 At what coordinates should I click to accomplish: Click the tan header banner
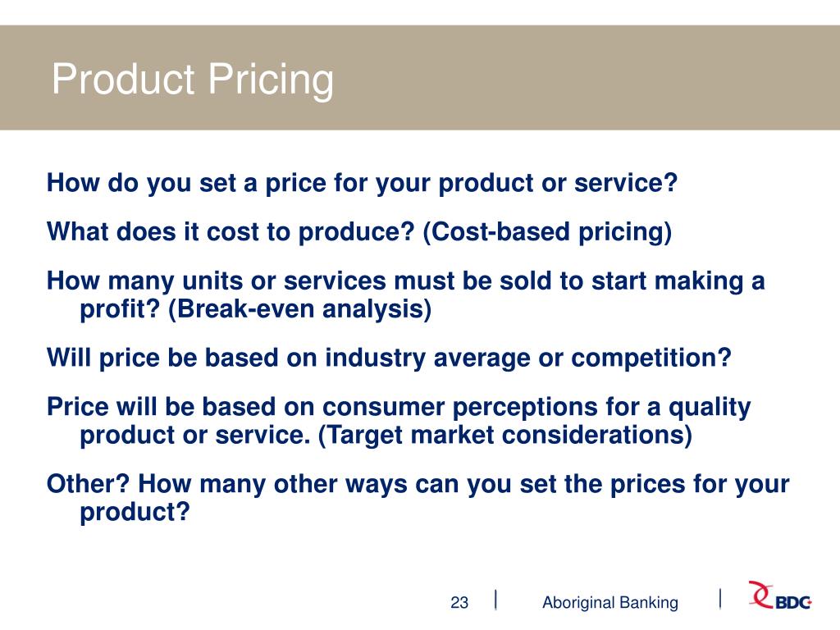(420, 77)
